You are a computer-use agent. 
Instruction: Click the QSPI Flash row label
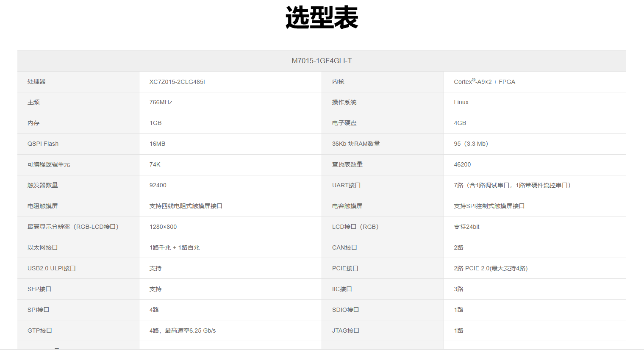(x=43, y=144)
